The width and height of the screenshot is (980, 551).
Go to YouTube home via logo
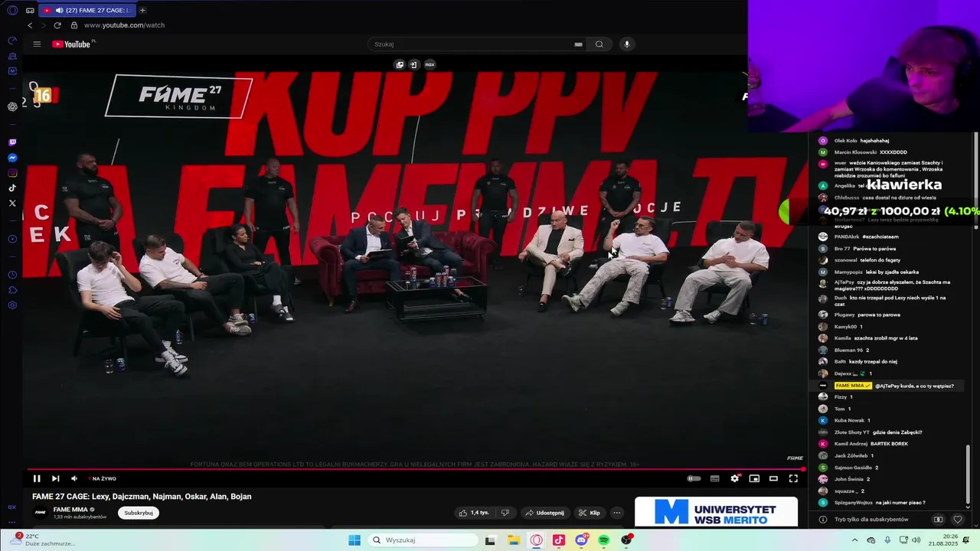click(71, 44)
